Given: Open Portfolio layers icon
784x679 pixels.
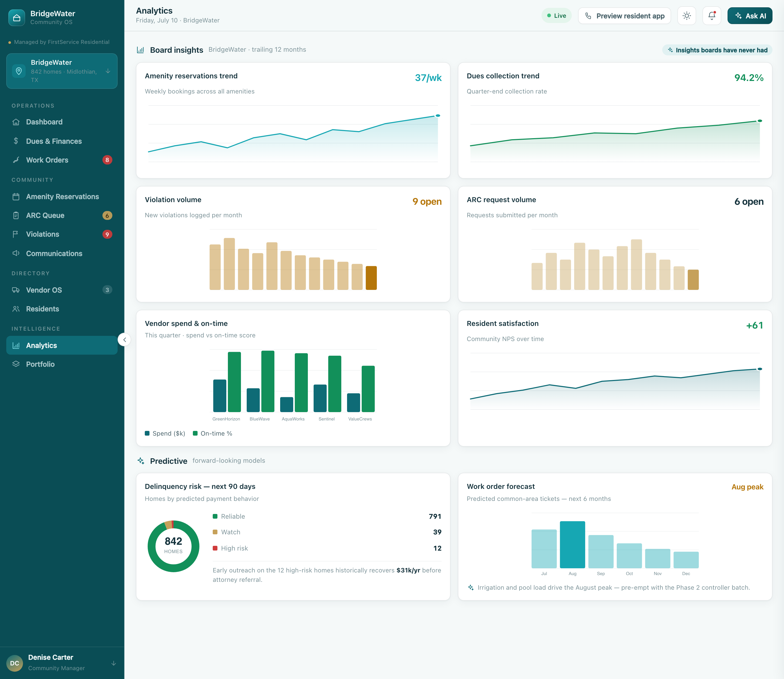Looking at the screenshot, I should click(16, 364).
